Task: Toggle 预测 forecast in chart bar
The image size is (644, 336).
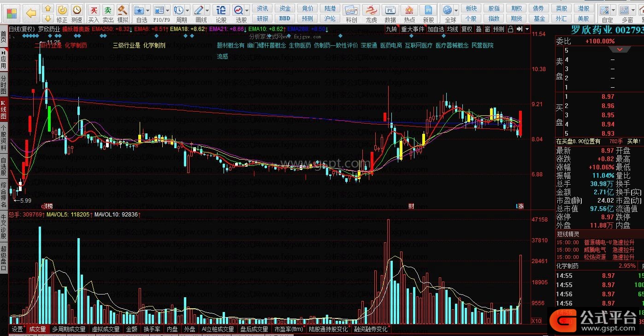Action: coord(499,29)
